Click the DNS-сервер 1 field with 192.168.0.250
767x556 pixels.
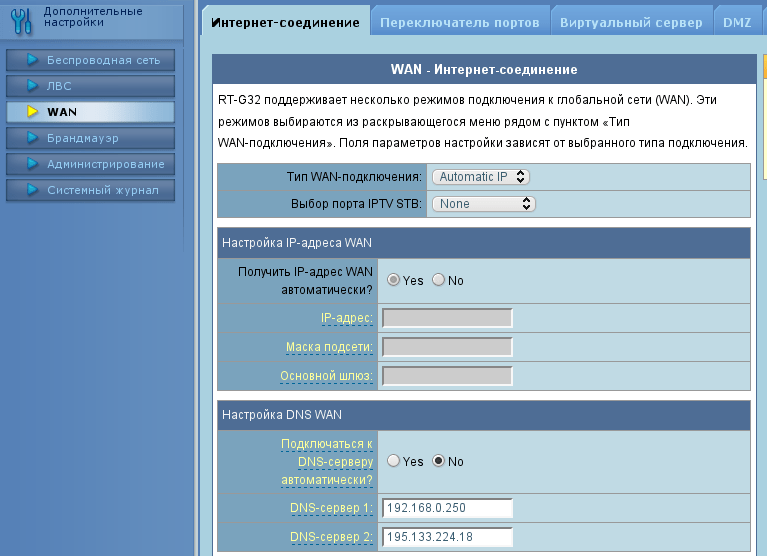[447, 508]
